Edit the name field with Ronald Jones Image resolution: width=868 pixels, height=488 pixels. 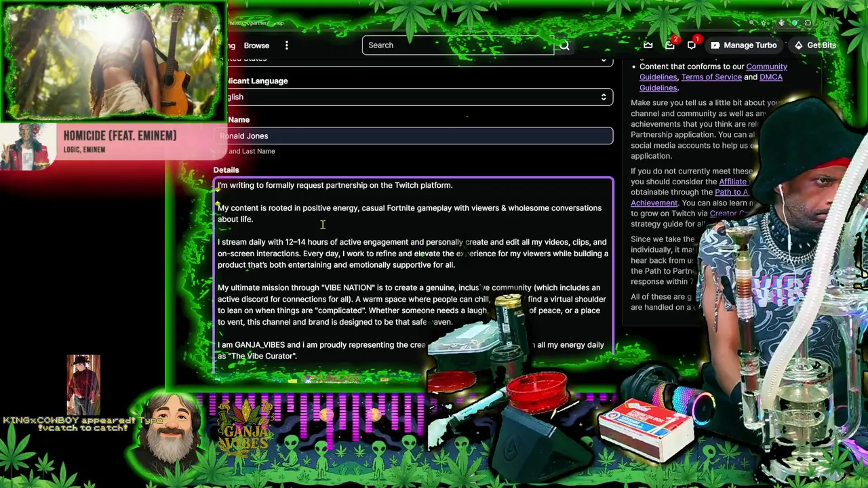415,136
